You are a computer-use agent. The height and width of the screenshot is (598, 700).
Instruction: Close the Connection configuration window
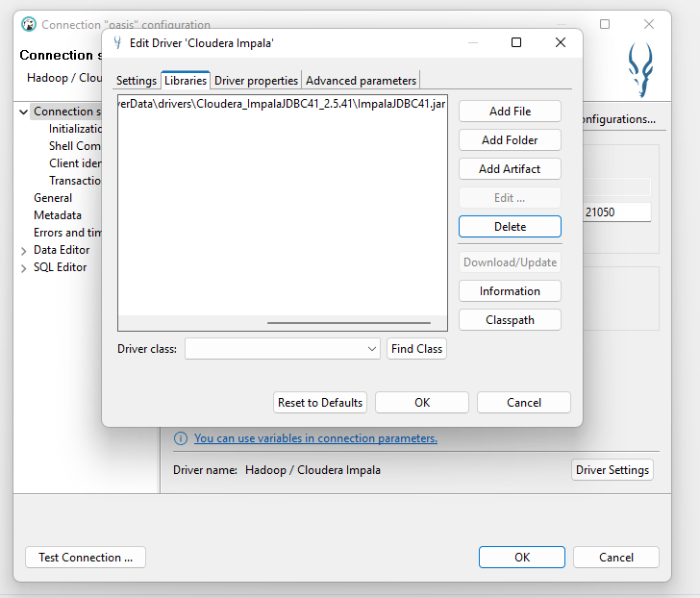(649, 24)
